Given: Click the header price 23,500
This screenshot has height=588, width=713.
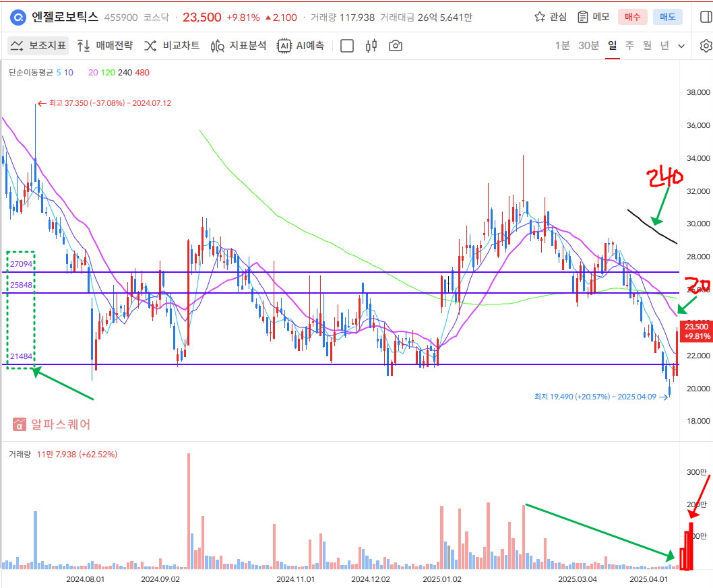Looking at the screenshot, I should point(202,18).
